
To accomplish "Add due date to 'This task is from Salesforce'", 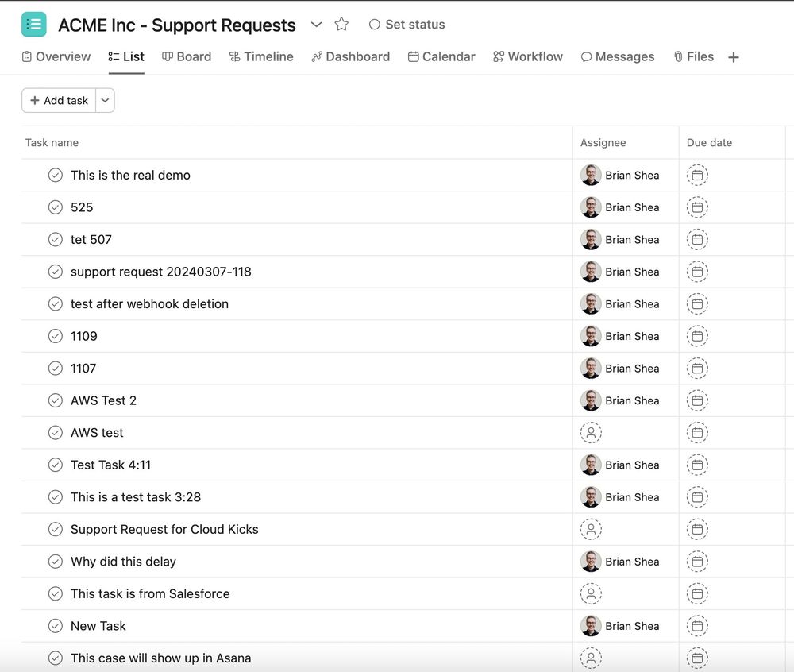I will (x=697, y=593).
